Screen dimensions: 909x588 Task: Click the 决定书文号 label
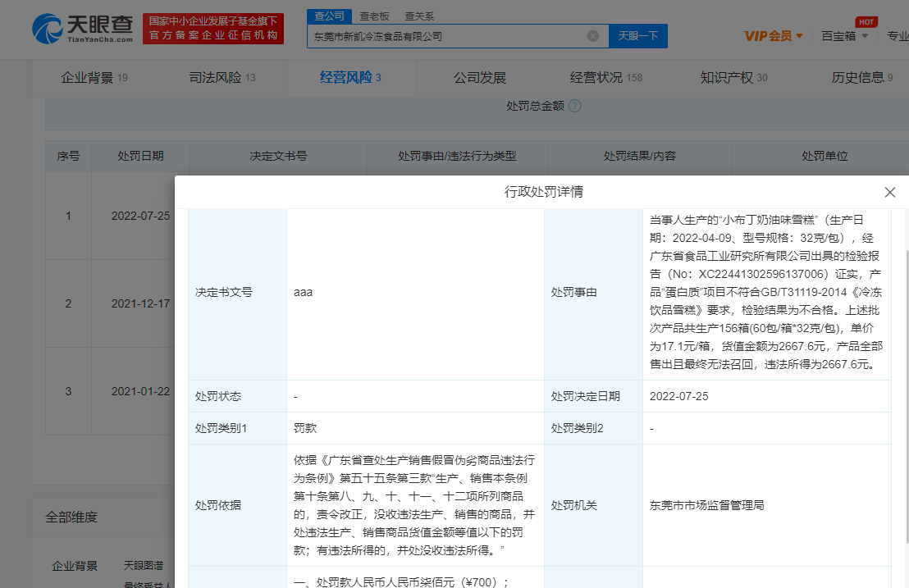coord(224,293)
